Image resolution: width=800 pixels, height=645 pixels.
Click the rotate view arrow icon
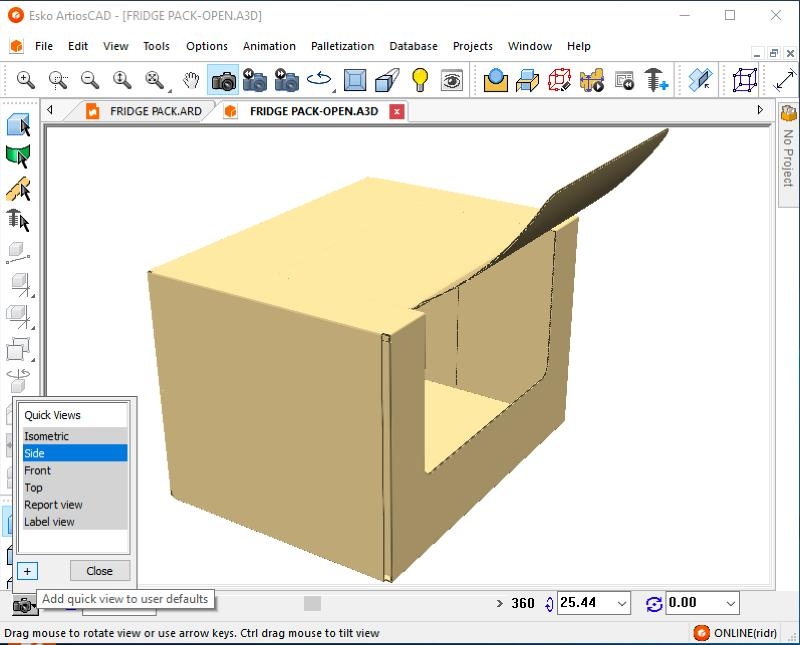(x=320, y=80)
